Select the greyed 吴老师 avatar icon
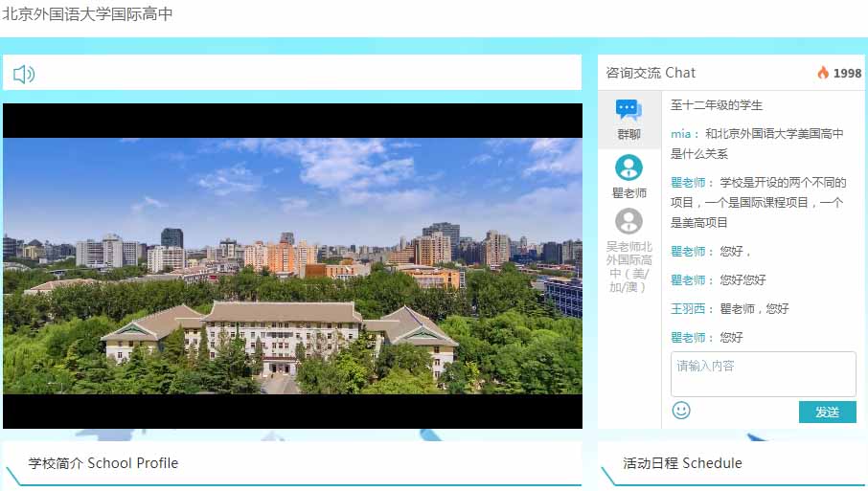The height and width of the screenshot is (491, 868). coord(628,222)
